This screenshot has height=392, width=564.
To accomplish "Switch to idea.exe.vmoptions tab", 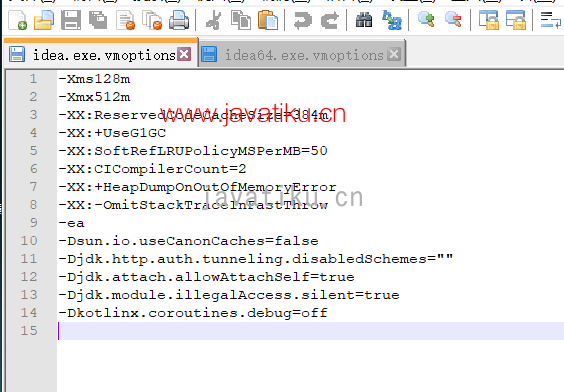I will point(101,55).
